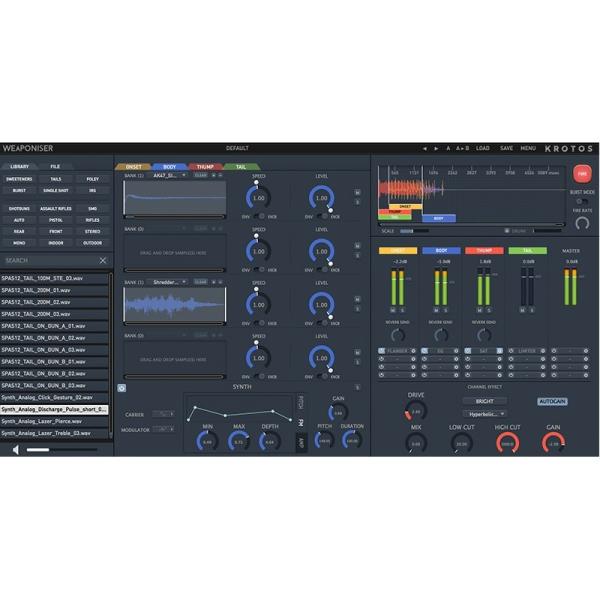Solo the Body mixer channel
The width and height of the screenshot is (600, 600).
click(x=447, y=310)
